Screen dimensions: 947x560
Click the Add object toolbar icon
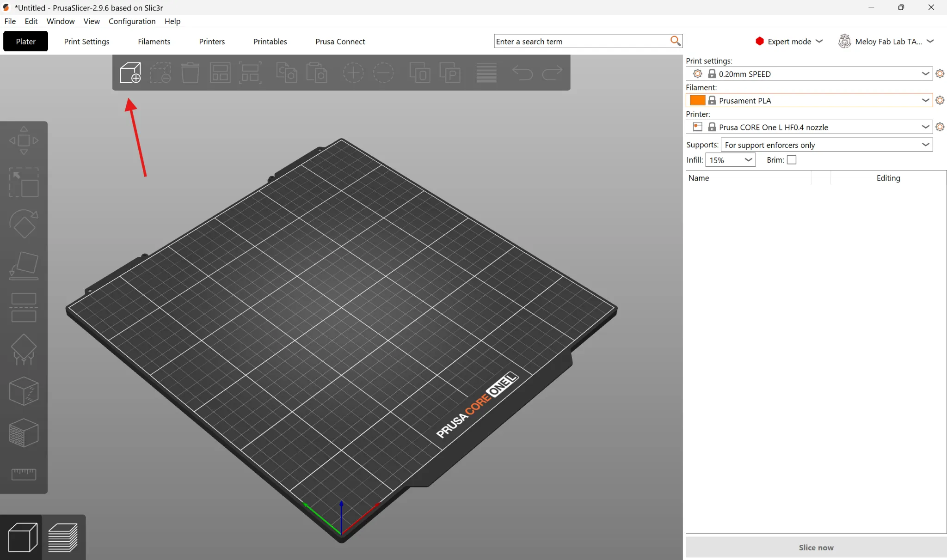[x=130, y=73]
